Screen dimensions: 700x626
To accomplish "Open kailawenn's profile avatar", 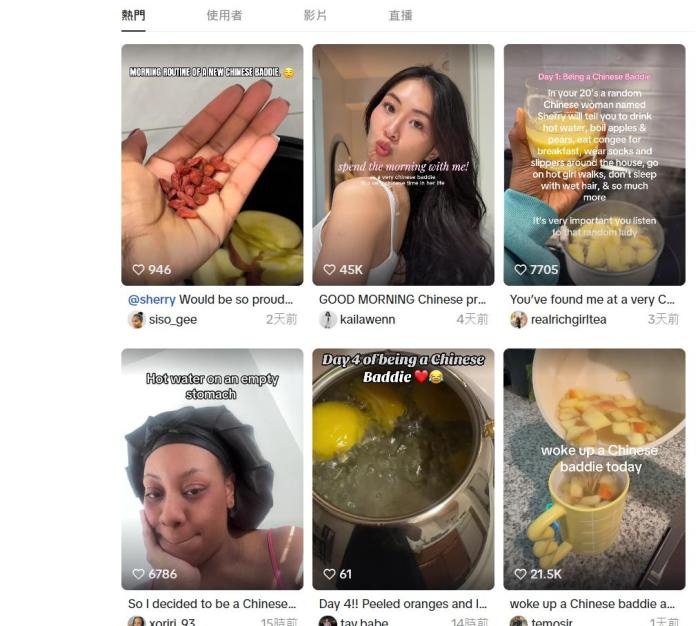I will 327,320.
